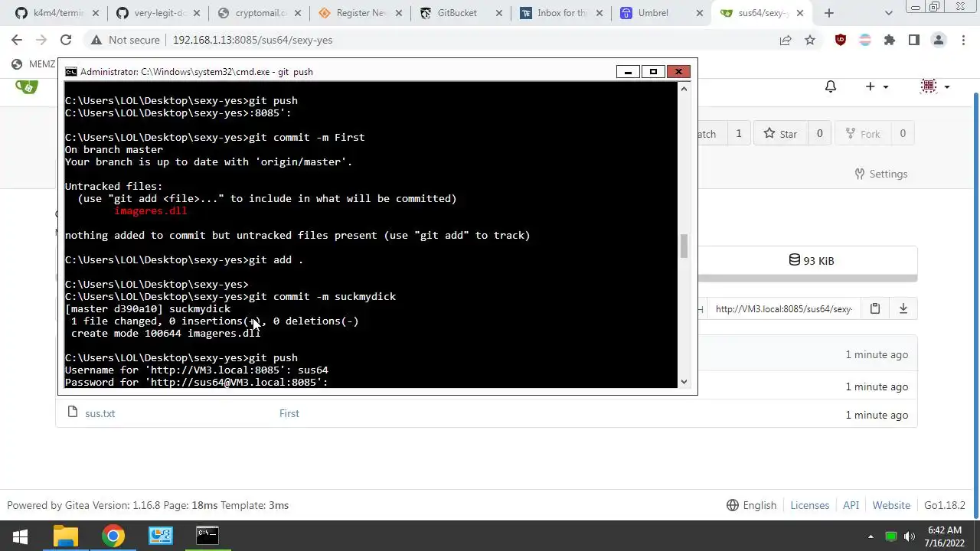The width and height of the screenshot is (980, 551).
Task: Open the Licenses footer link
Action: tap(810, 505)
